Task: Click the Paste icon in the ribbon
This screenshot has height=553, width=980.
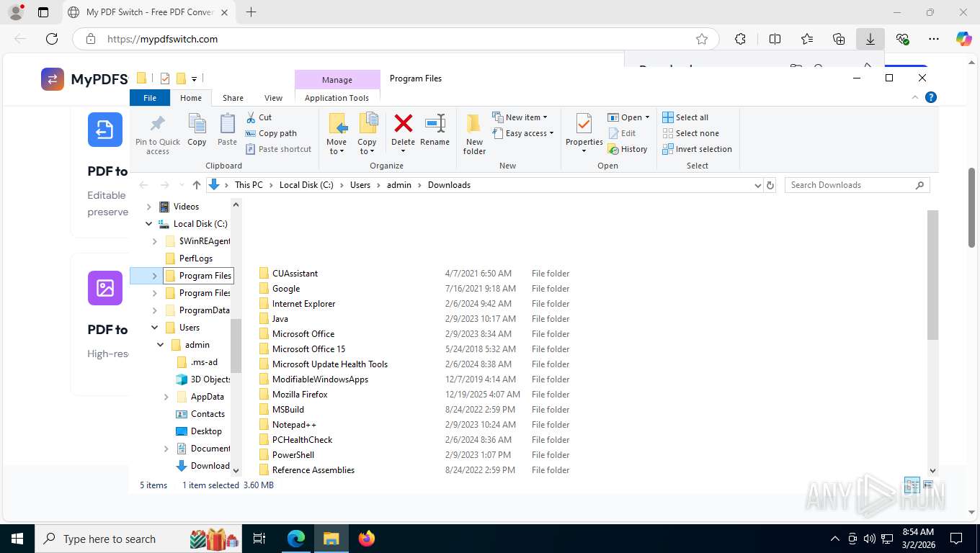Action: pos(227,123)
